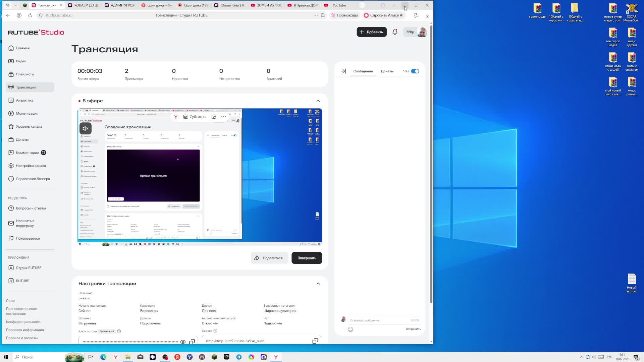Switch to the 'Донаты' chat tab
The width and height of the screenshot is (644, 362).
tap(387, 71)
